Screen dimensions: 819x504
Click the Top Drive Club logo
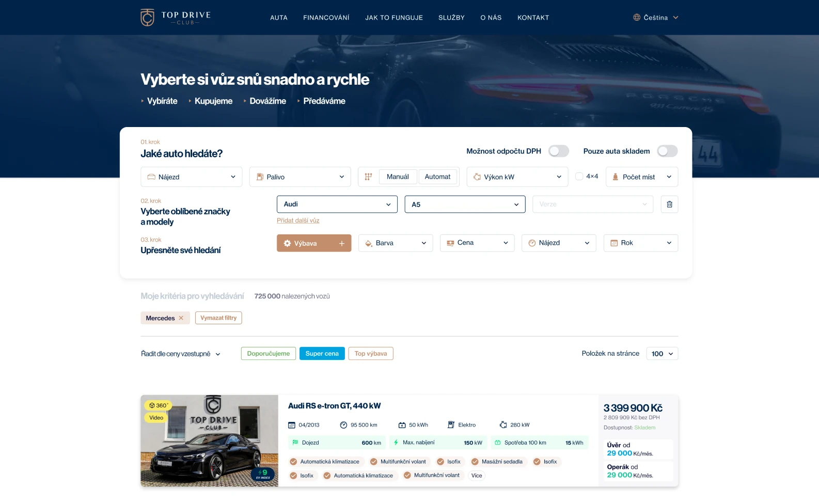(176, 18)
